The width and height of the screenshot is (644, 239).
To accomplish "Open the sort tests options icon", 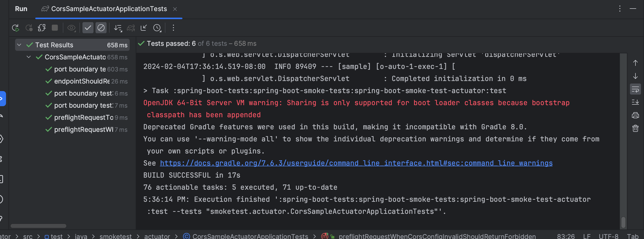I will (118, 28).
